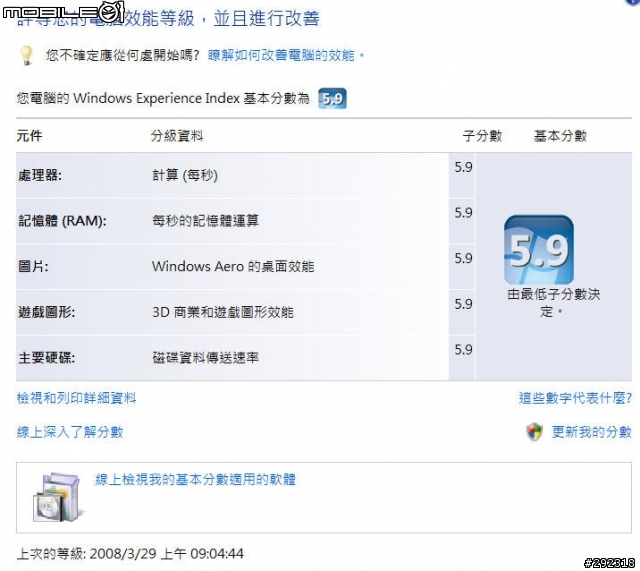Select the 遊戲圖形 row label

point(47,312)
